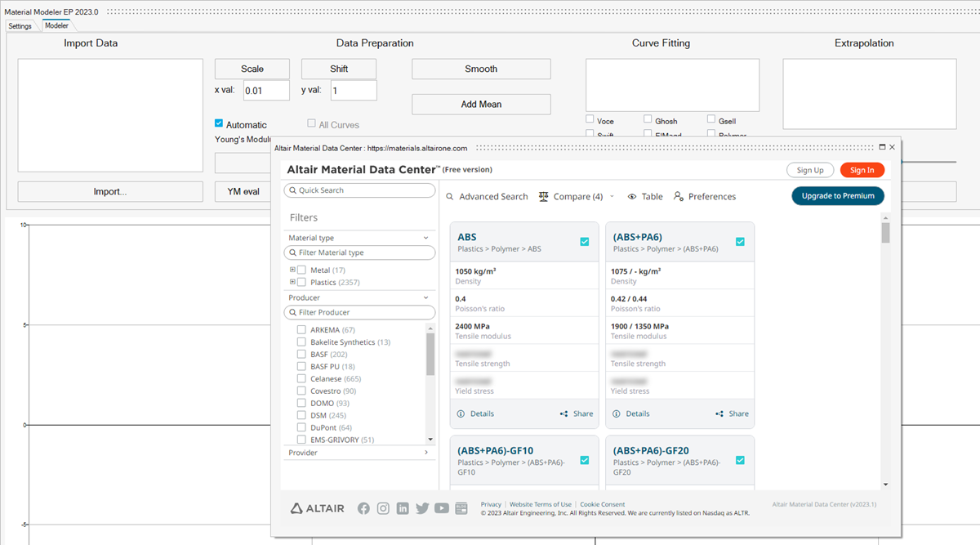Open the Table view

[645, 197]
